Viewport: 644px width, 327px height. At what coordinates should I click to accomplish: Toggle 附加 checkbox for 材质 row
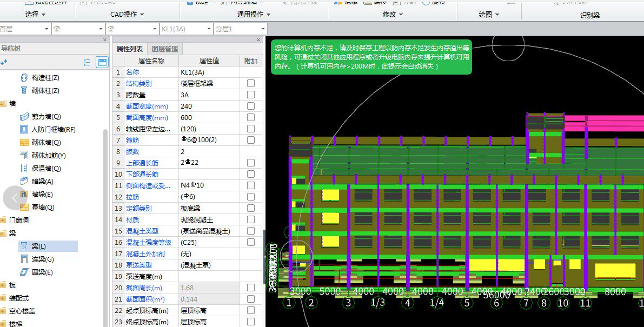tap(250, 219)
